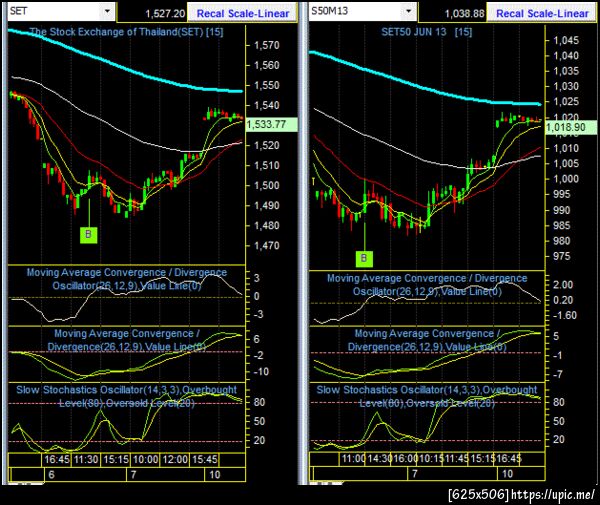
Task: Click the 1,533.77 price label
Action: [272, 124]
